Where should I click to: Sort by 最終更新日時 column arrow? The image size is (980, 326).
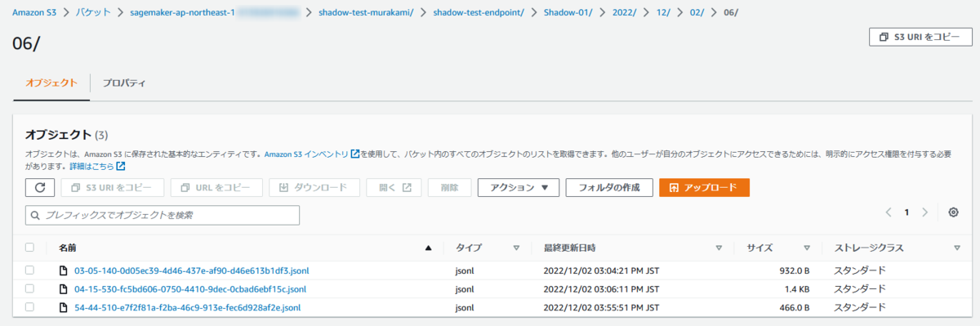[719, 248]
